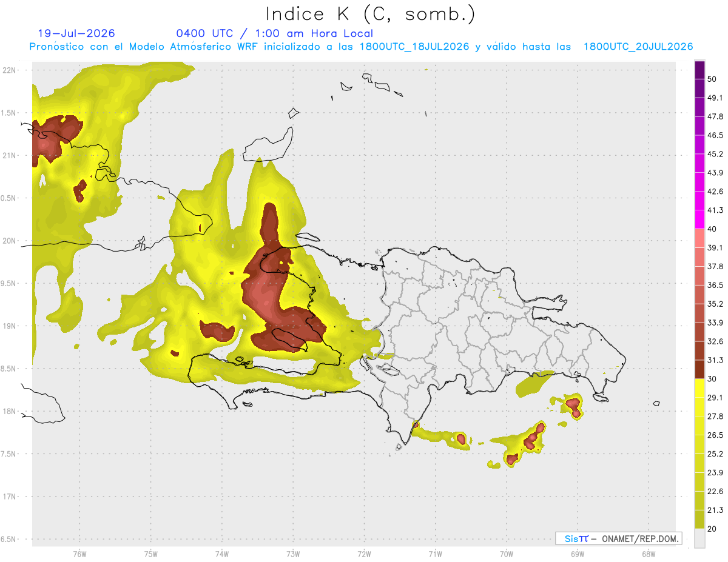
Task: Click the "70W" longitude label
Action: pyautogui.click(x=507, y=554)
